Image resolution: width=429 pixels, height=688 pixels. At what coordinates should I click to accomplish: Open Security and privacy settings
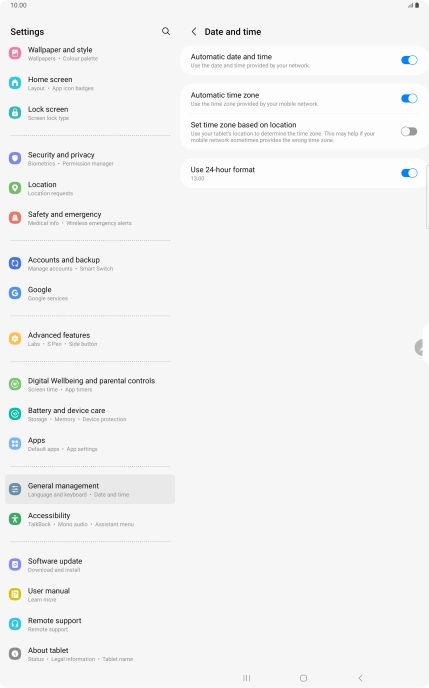tap(90, 158)
